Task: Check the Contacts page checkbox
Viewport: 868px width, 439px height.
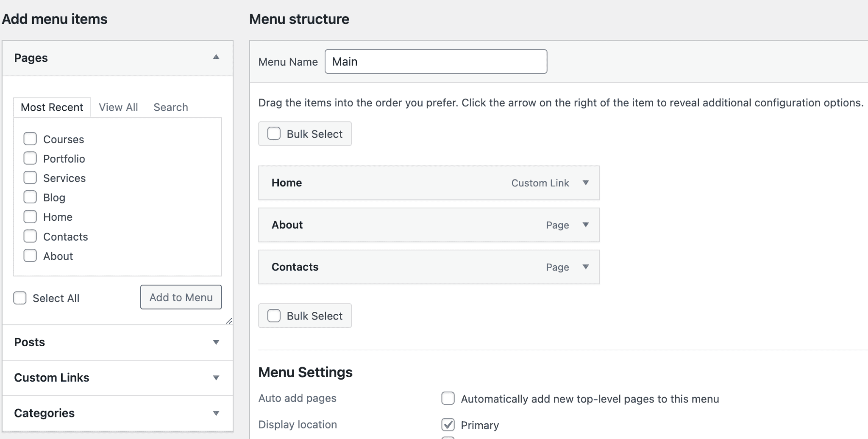Action: 30,236
